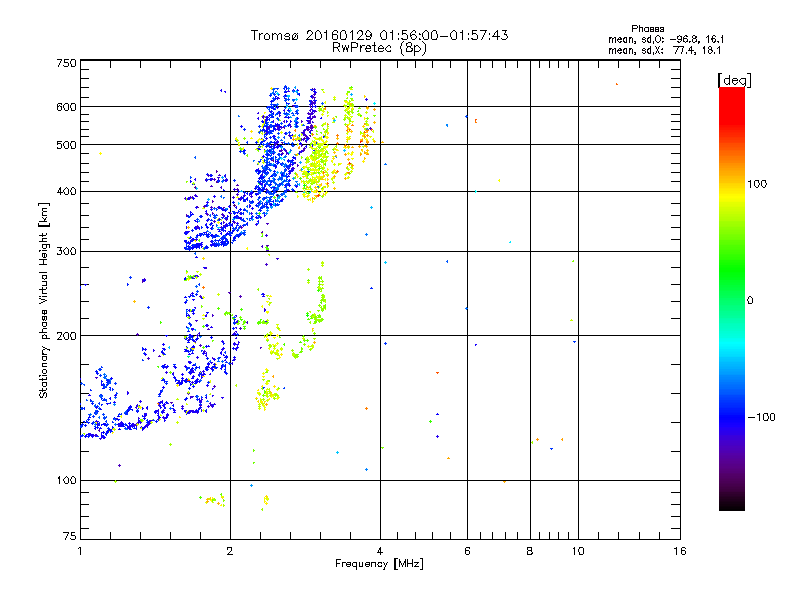Click the x-axis tick label "8"
The image size is (800, 600).
click(x=530, y=551)
